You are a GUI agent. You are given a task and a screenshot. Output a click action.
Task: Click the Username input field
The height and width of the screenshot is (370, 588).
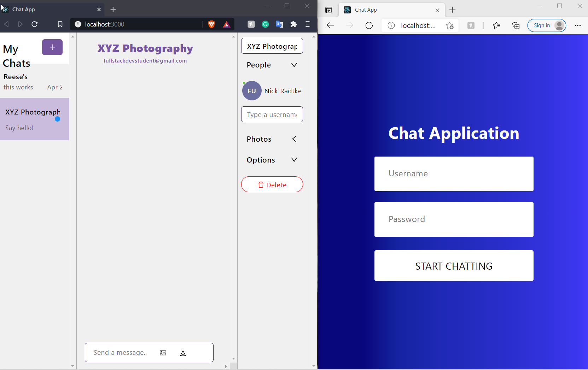click(x=454, y=174)
